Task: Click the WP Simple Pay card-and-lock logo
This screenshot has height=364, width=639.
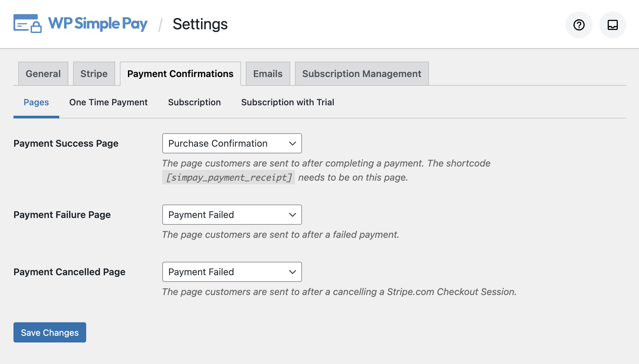Action: point(28,24)
